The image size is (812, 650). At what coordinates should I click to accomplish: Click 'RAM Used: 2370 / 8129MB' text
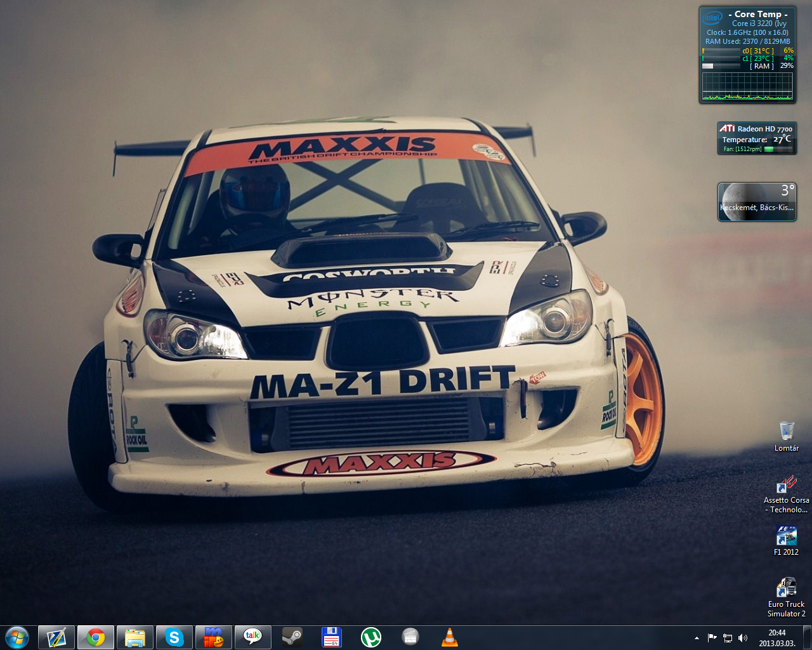[748, 41]
